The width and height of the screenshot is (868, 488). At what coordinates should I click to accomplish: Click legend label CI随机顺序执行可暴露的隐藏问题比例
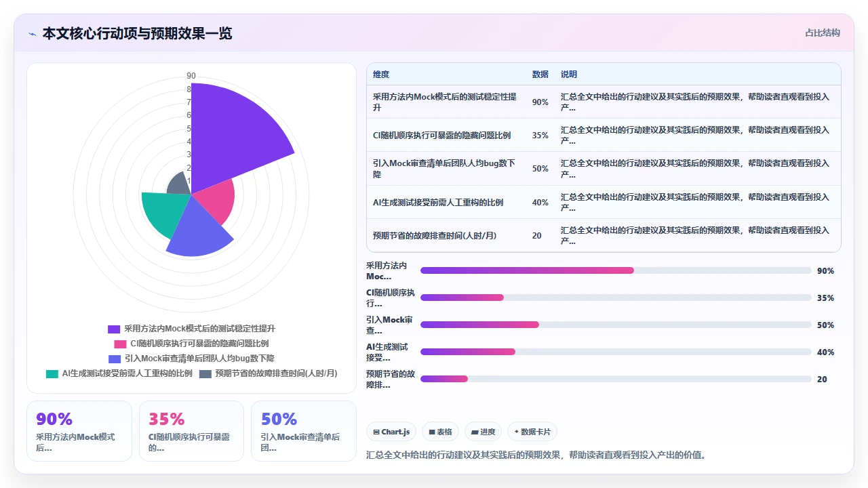(x=199, y=344)
